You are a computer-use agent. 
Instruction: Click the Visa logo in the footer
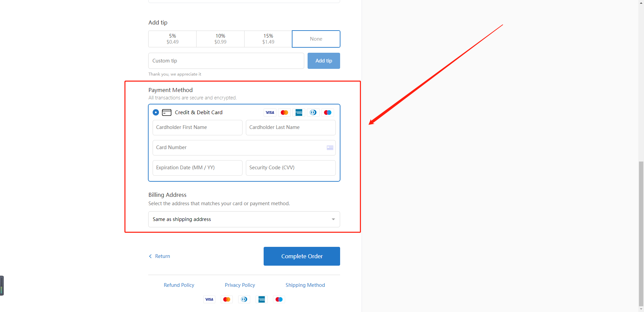[x=209, y=299]
